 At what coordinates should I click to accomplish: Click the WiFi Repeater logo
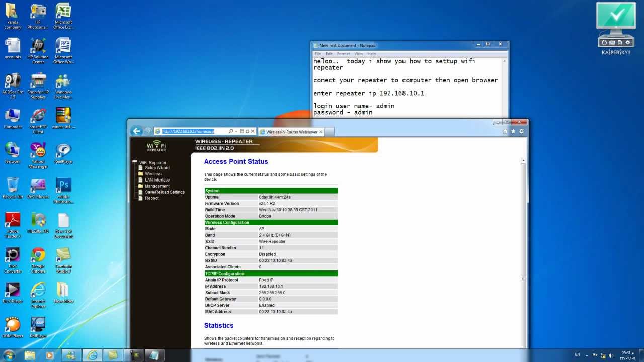(x=156, y=146)
